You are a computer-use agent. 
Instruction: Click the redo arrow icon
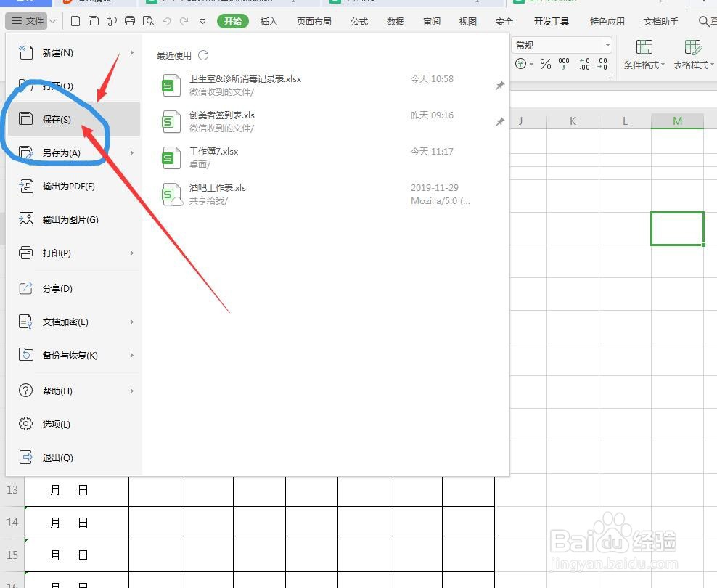click(184, 21)
